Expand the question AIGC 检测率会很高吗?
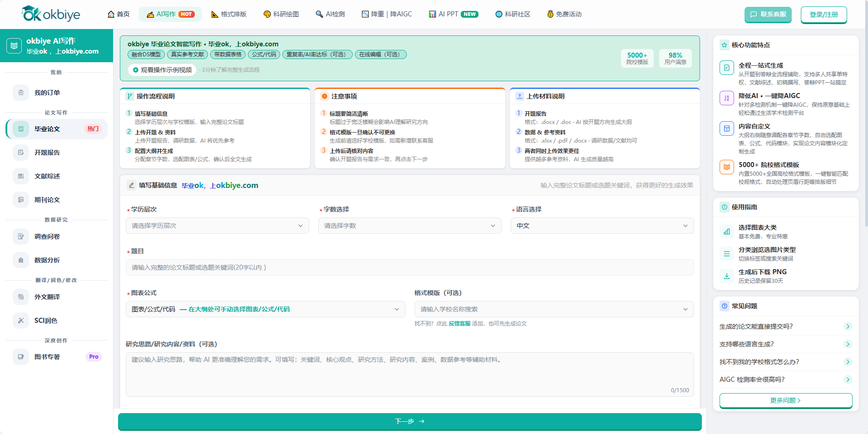Viewport: 868px width, 434px height. click(x=786, y=380)
